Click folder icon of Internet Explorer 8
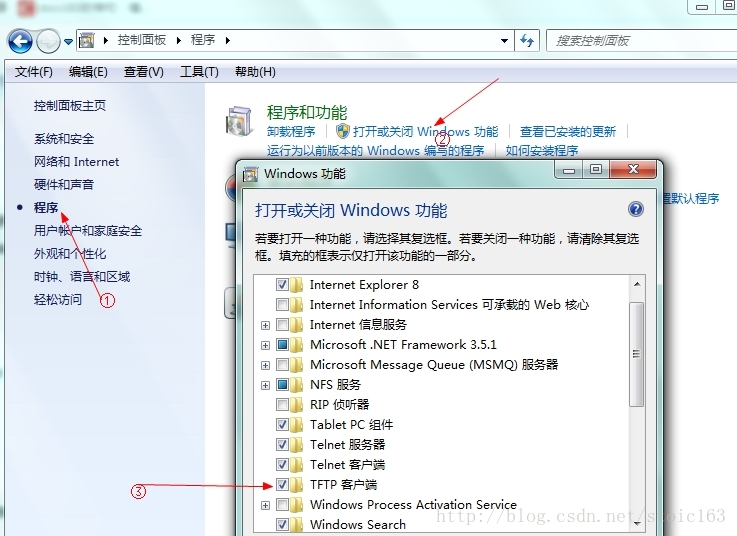Screen dimensions: 737x536 pyautogui.click(x=296, y=285)
